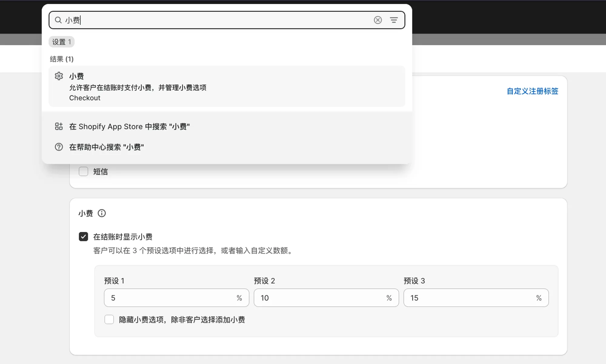Viewport: 606px width, 364px height.
Task: Enable 隐藏小费选项 checkbox
Action: pos(109,319)
